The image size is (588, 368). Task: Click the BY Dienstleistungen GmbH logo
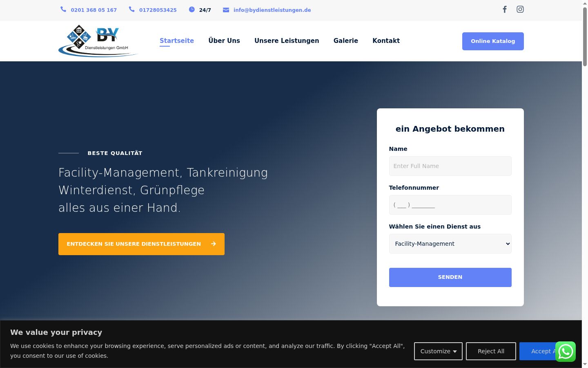click(98, 41)
